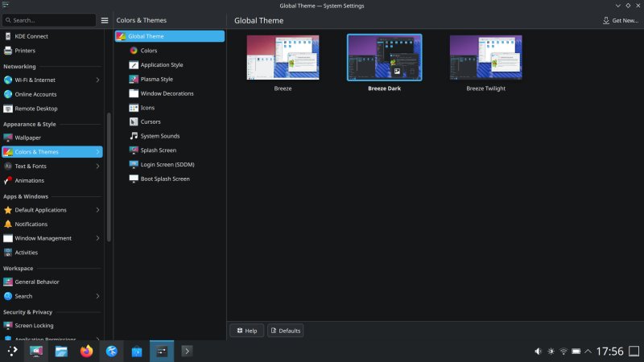The height and width of the screenshot is (362, 644).
Task: Open Online Accounts page
Action: pos(52,94)
